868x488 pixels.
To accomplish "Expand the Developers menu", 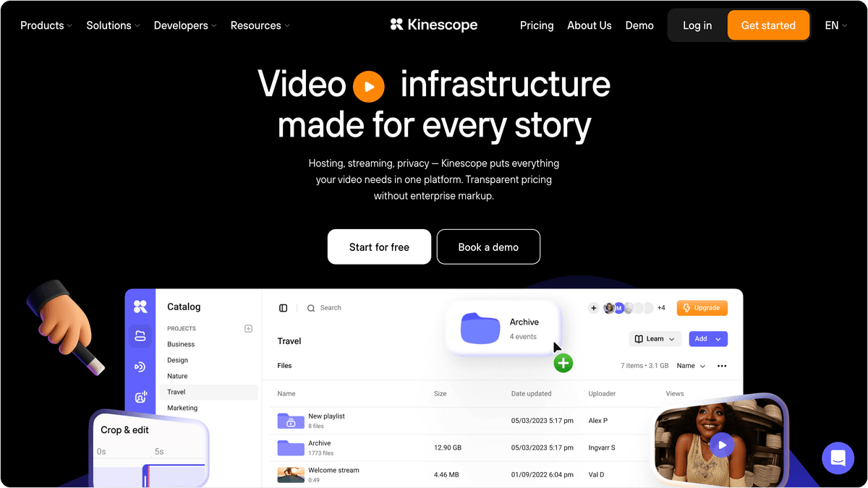I will [185, 25].
